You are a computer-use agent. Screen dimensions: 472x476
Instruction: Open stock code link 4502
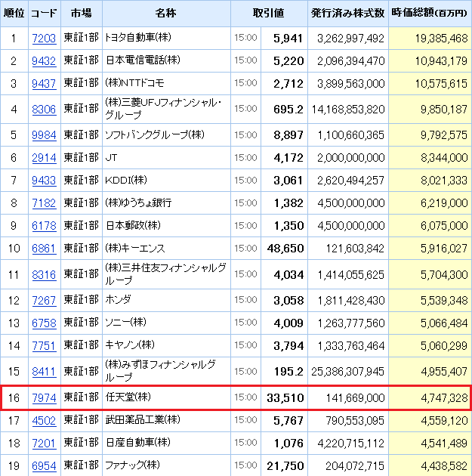[x=44, y=421]
